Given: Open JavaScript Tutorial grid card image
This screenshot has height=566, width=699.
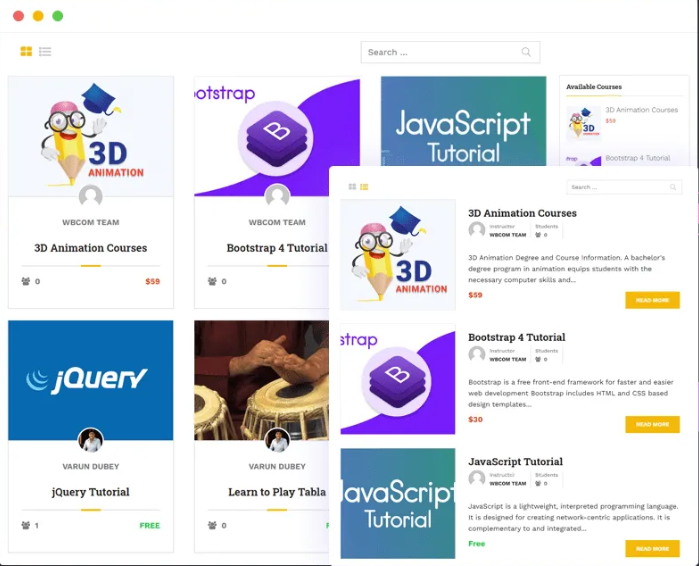Looking at the screenshot, I should point(463,121).
